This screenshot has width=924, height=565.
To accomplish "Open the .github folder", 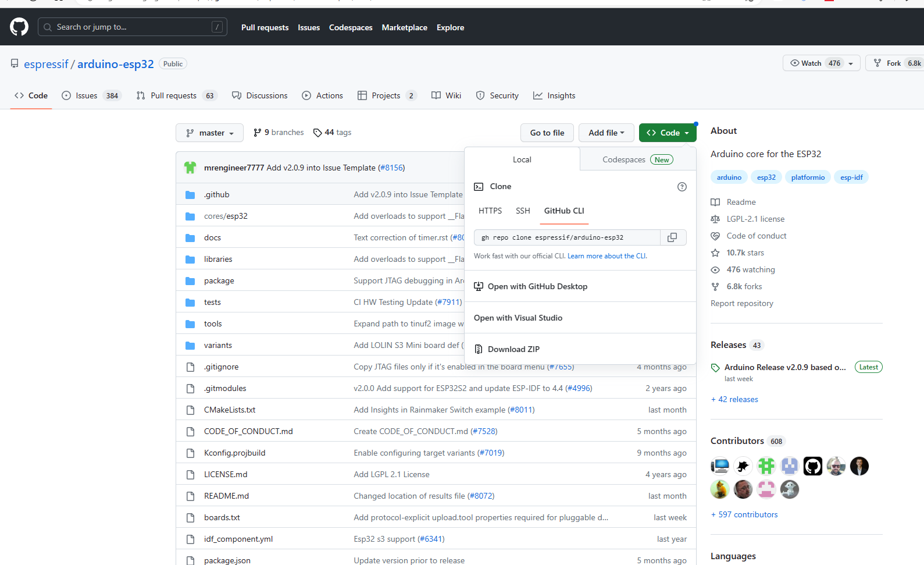I will [x=216, y=195].
